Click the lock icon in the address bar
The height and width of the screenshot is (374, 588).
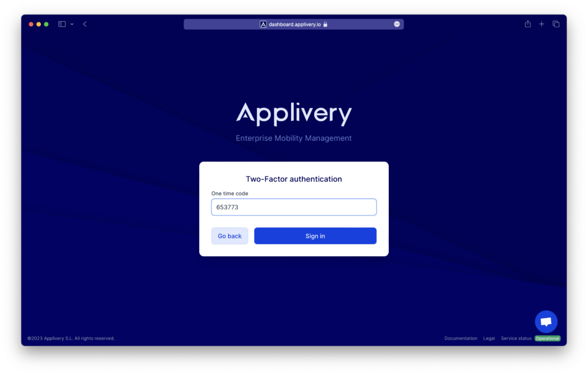(326, 24)
